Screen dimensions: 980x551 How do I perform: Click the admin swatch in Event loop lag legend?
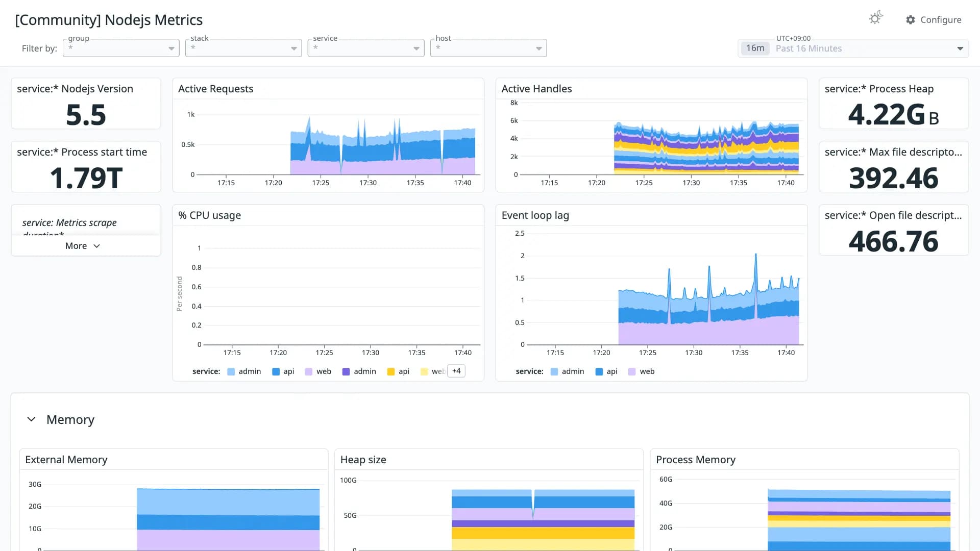(x=554, y=372)
